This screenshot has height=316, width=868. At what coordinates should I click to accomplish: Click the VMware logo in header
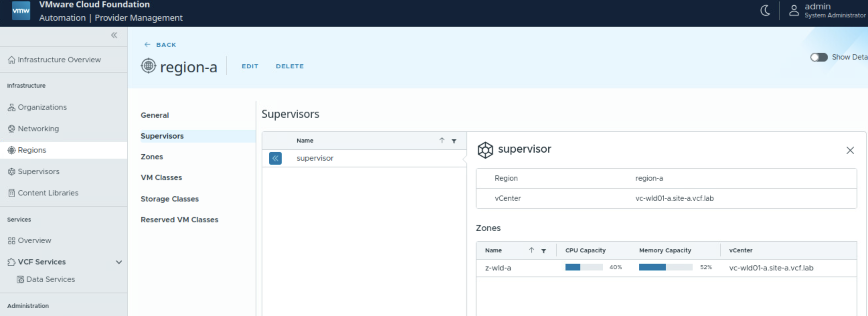click(21, 11)
